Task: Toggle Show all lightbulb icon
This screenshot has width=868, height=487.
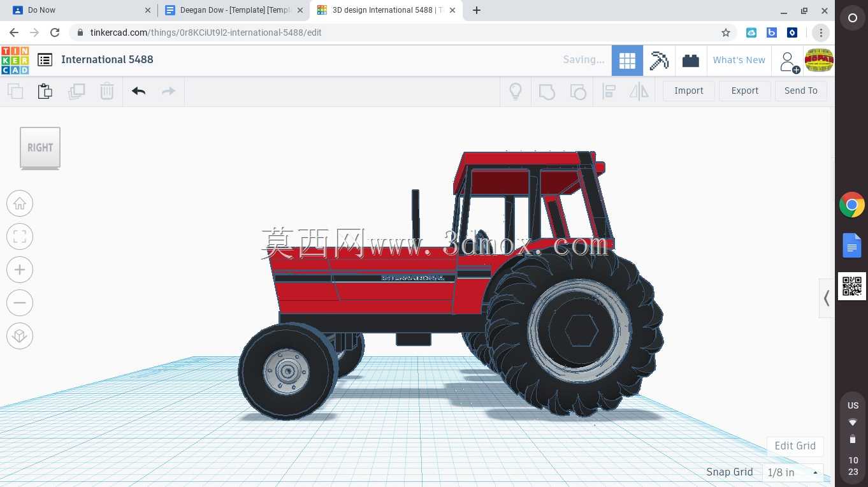Action: 516,91
